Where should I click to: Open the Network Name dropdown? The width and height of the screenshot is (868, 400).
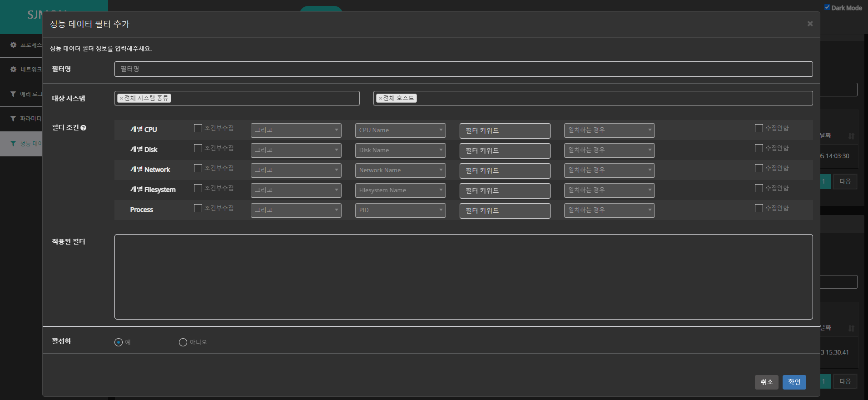401,170
